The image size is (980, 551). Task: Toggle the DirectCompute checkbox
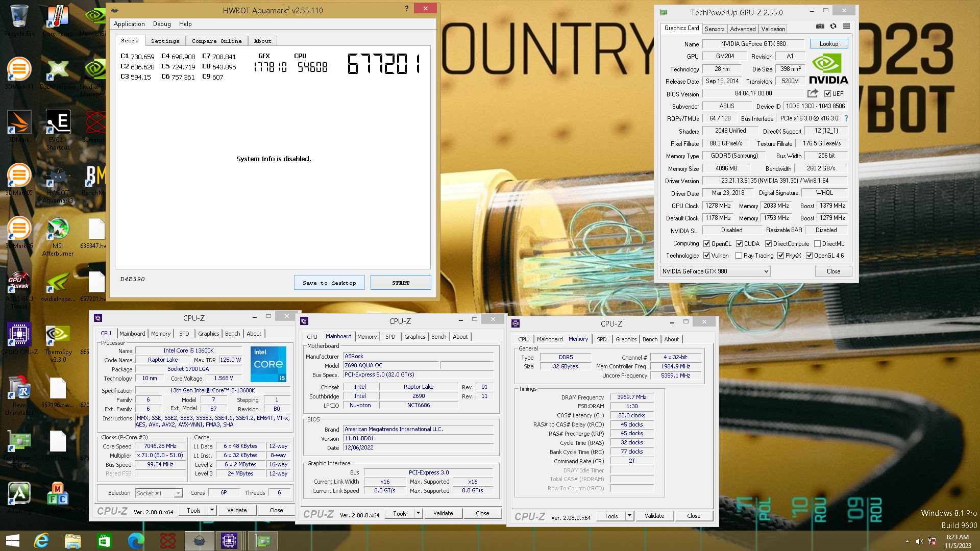point(768,243)
